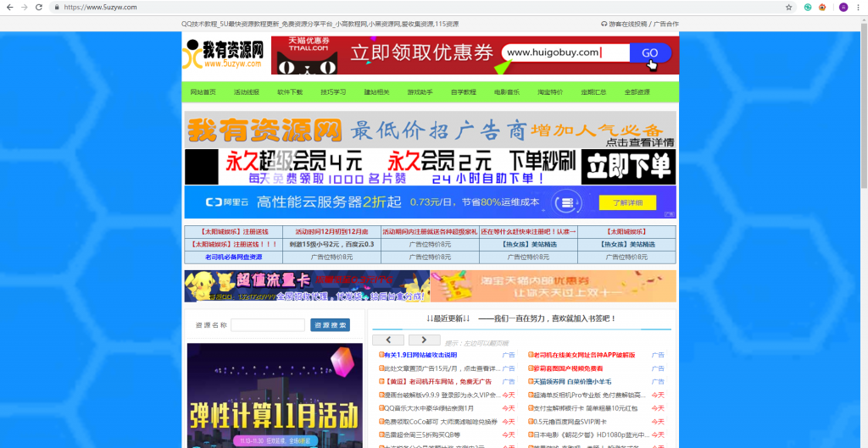Open the 淘宝特价 nav item
This screenshot has height=448, width=868.
(x=550, y=92)
